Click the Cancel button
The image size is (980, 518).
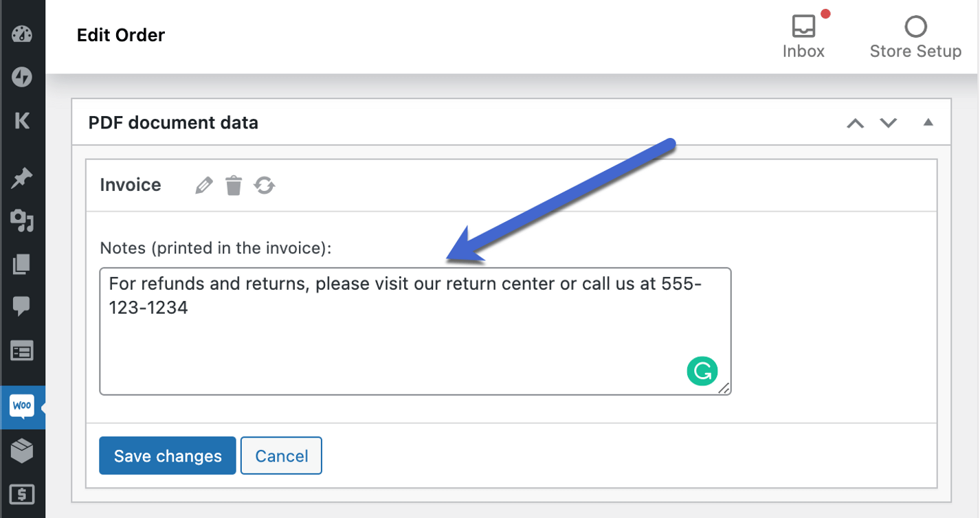click(x=281, y=455)
